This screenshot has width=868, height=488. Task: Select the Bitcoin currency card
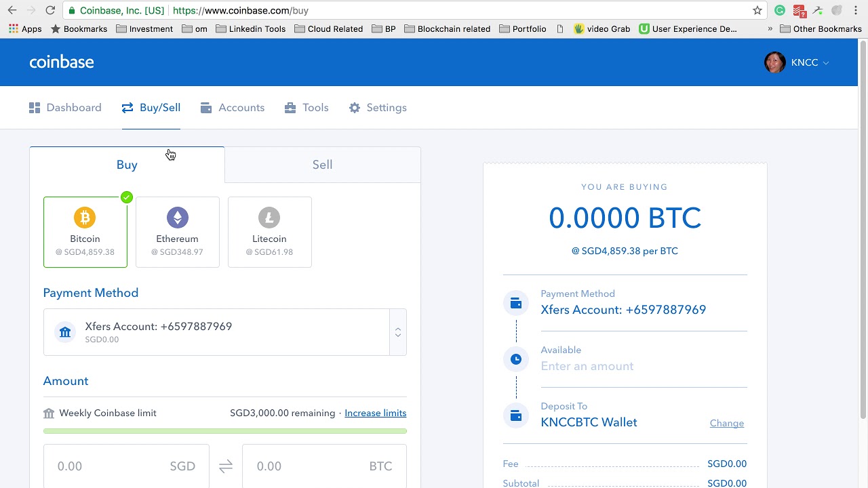[85, 232]
